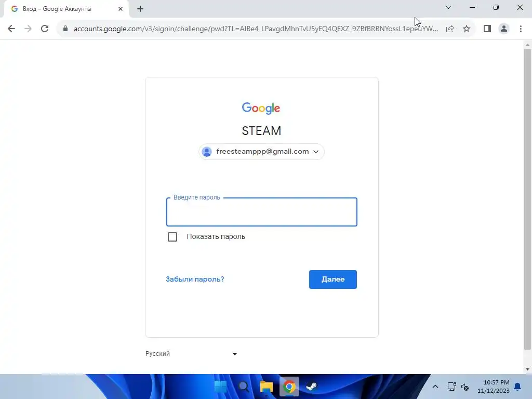Open the Chrome profile menu
Screen dimensions: 532x399
(x=504, y=29)
